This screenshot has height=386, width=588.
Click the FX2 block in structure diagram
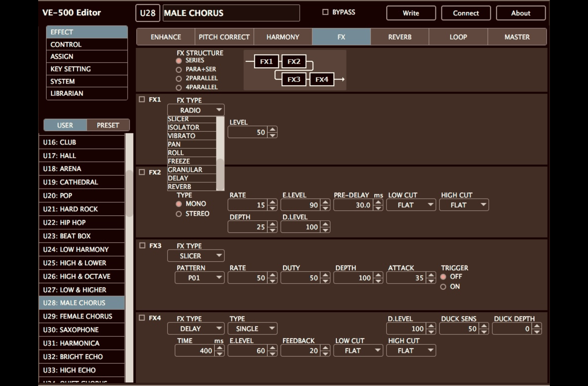click(294, 61)
